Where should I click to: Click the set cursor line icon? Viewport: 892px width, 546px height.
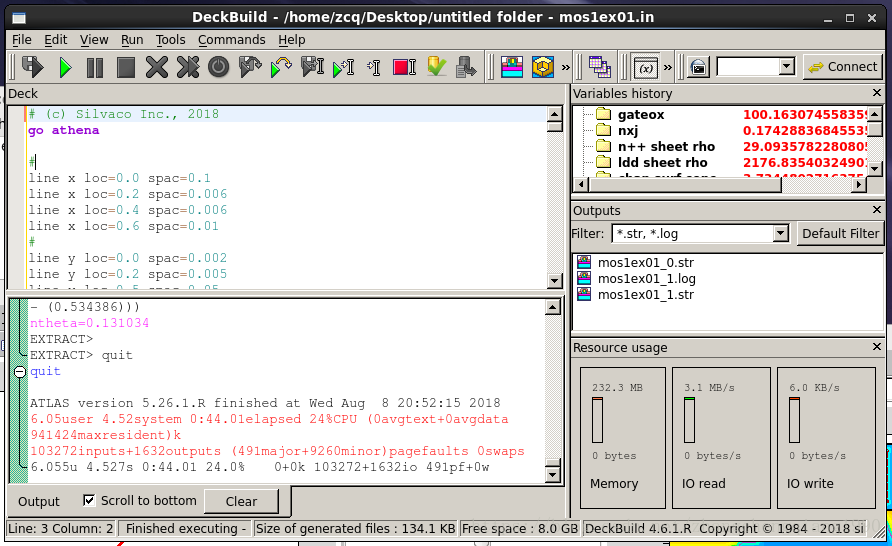point(374,68)
